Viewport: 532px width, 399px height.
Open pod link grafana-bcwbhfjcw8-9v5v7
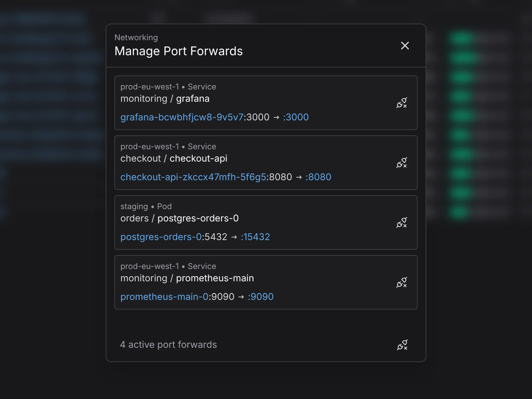(182, 117)
